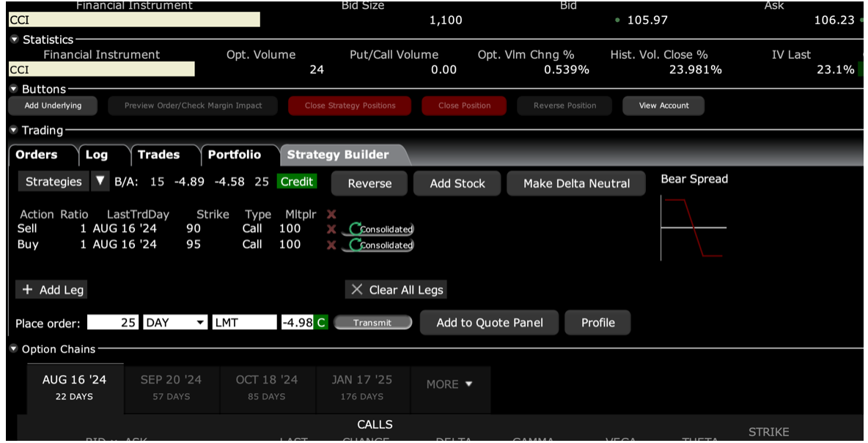Click the CCI cell in Statistics row
Viewport: 868px width, 443px height.
click(x=101, y=69)
